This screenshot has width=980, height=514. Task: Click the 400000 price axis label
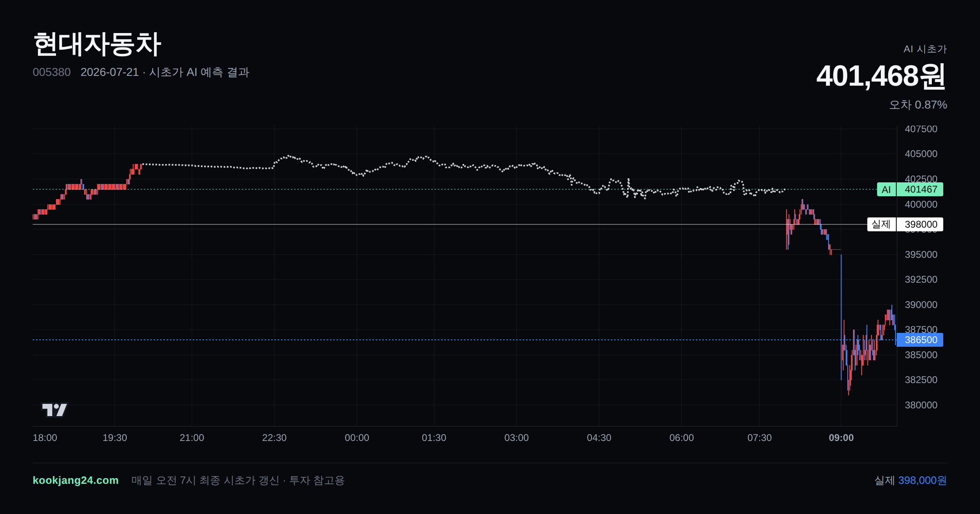921,204
